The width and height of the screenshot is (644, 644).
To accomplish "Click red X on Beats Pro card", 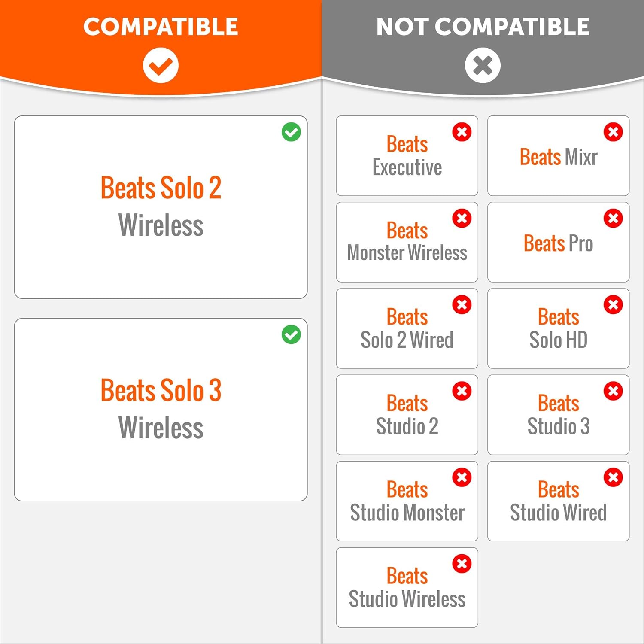I will [x=613, y=219].
